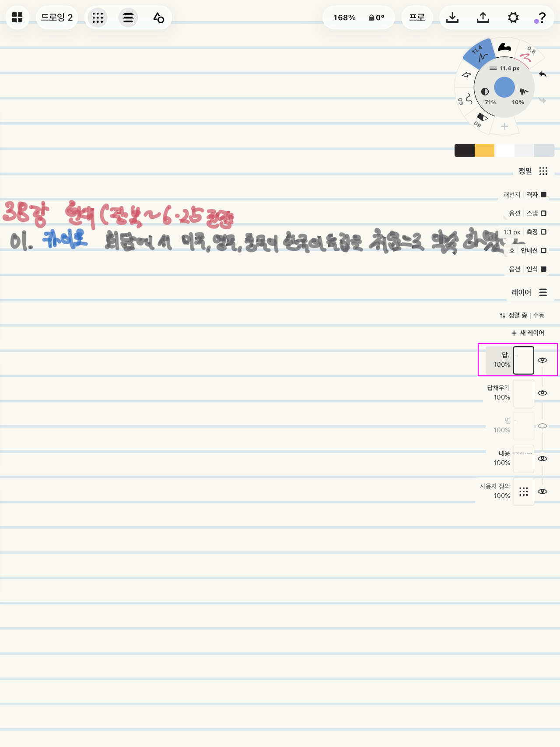Open help with the question mark icon
Image resolution: width=560 pixels, height=747 pixels.
pos(542,18)
